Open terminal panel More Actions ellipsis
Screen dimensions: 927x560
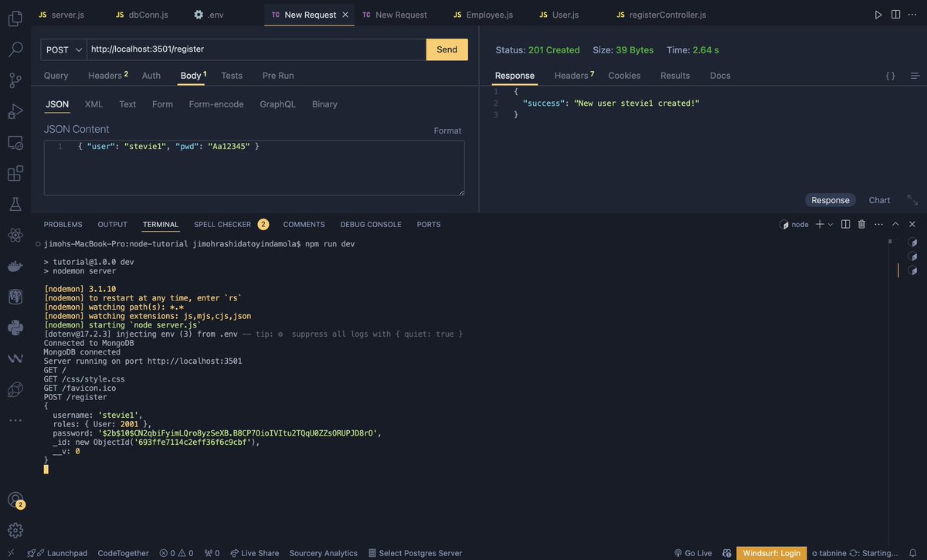pos(879,224)
